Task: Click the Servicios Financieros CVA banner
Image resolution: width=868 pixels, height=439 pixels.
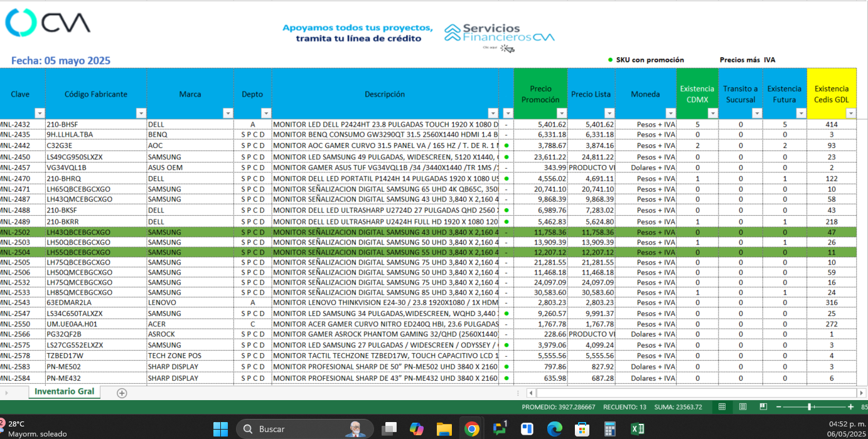Action: [x=500, y=36]
